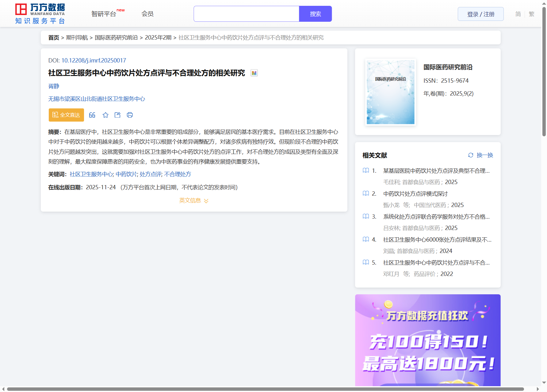The image size is (547, 392).
Task: Click the DOI link 10.12208/j.imrf.20250017
Action: tap(94, 61)
